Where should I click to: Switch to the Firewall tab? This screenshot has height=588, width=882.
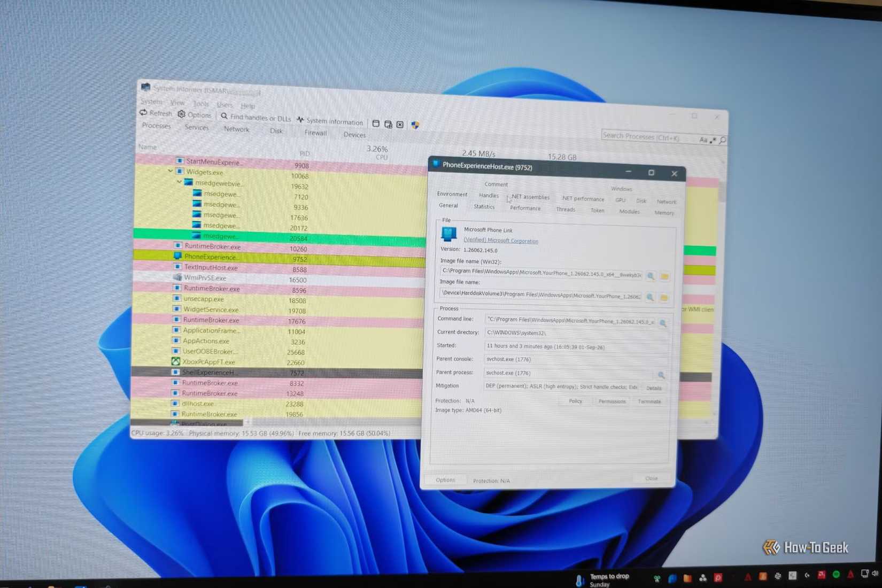[315, 133]
